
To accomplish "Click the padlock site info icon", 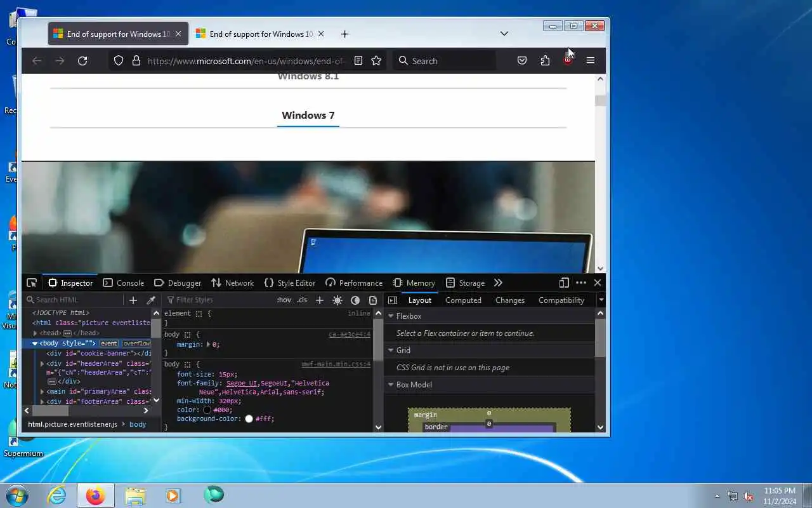I will tap(136, 60).
